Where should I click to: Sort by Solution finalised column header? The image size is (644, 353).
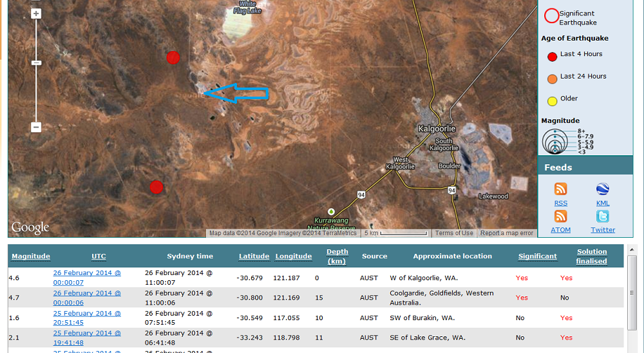click(591, 256)
